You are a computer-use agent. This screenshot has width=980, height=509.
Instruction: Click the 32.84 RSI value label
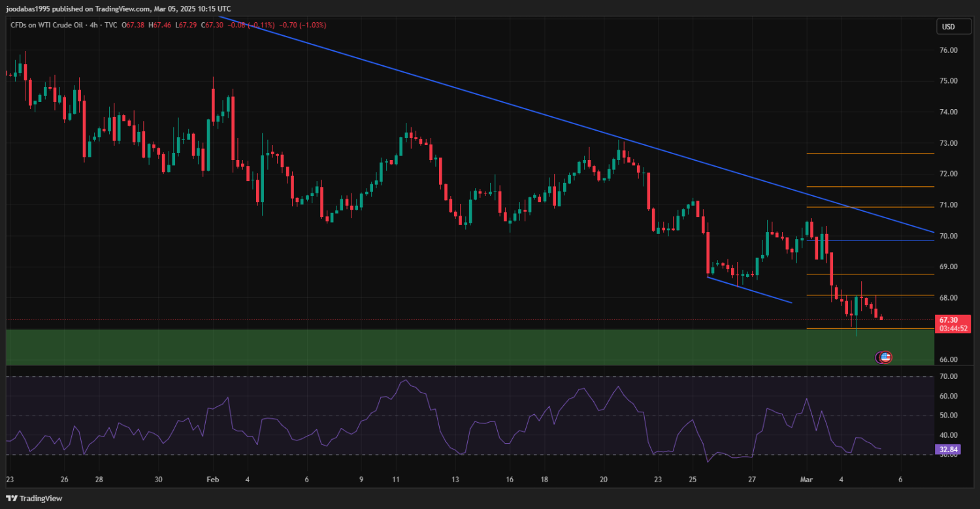click(x=948, y=450)
